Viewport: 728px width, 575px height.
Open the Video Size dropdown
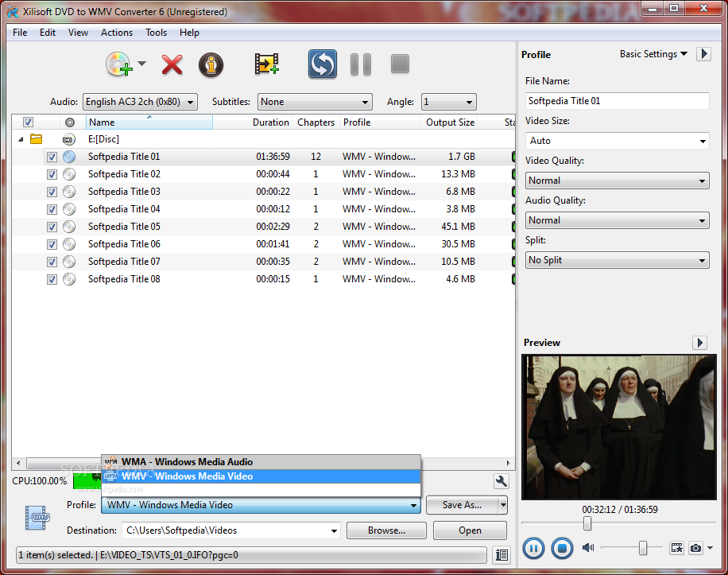point(617,141)
